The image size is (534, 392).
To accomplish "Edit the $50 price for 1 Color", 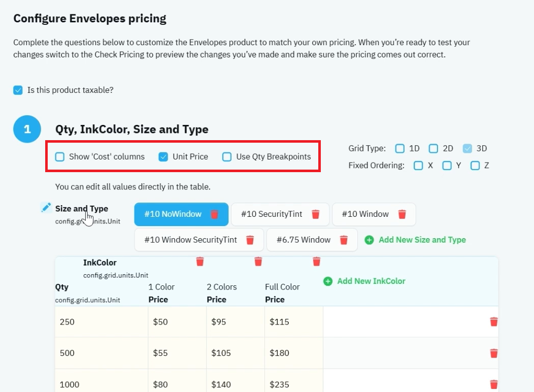I will pyautogui.click(x=178, y=322).
